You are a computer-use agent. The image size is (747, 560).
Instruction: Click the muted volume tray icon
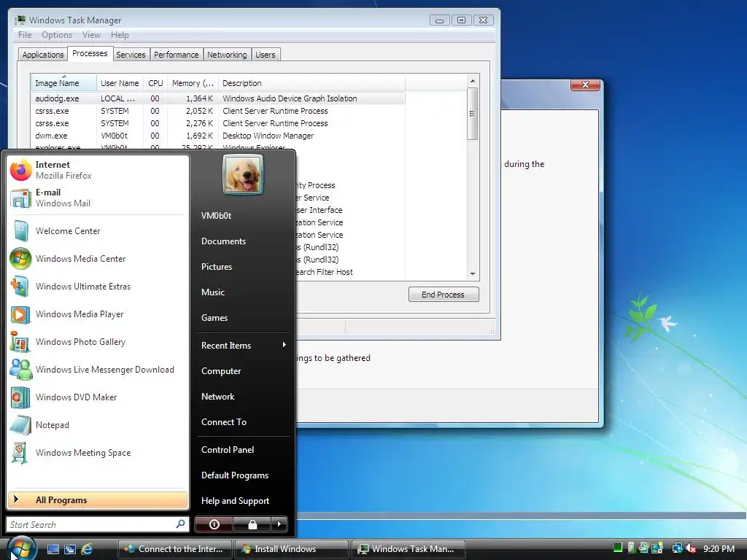(x=691, y=548)
